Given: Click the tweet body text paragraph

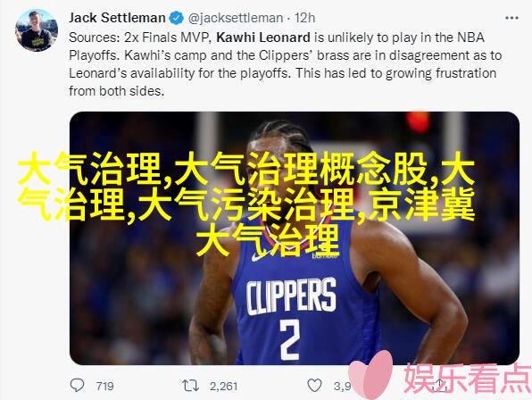Looking at the screenshot, I should (285, 64).
